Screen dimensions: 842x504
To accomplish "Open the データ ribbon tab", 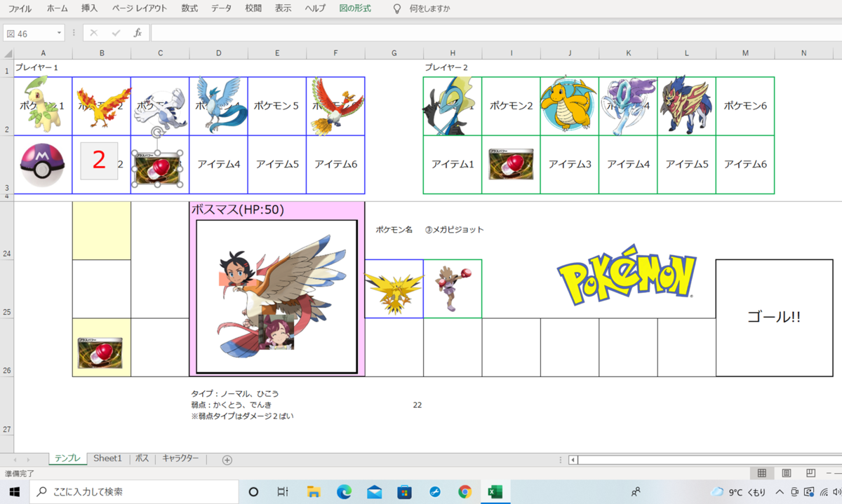I will (x=221, y=8).
